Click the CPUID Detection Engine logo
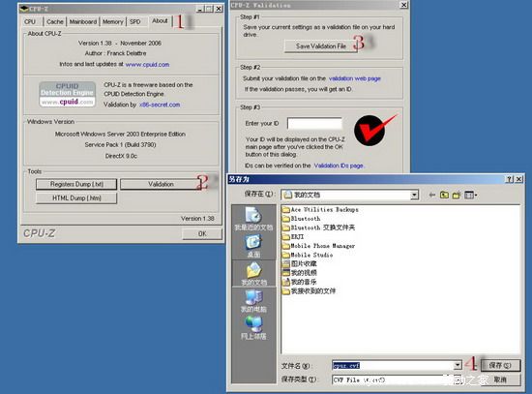This screenshot has height=394, width=532. click(x=67, y=94)
